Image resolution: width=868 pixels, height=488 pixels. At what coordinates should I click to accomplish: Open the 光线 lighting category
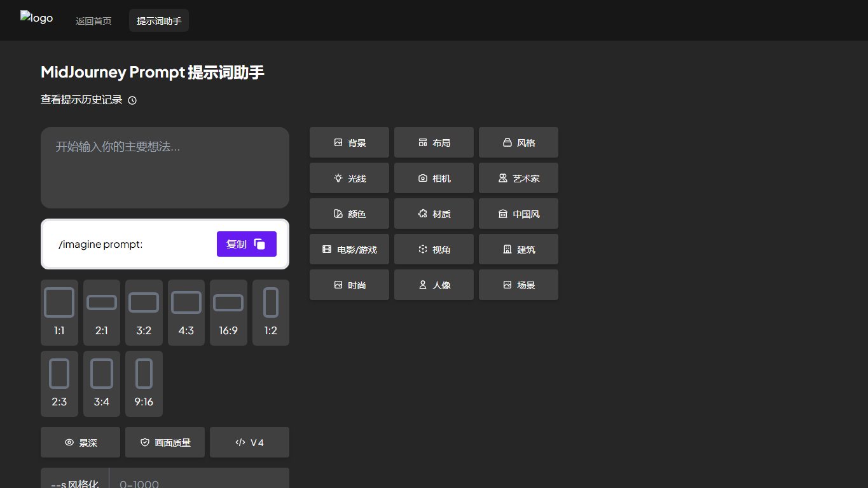tap(349, 178)
